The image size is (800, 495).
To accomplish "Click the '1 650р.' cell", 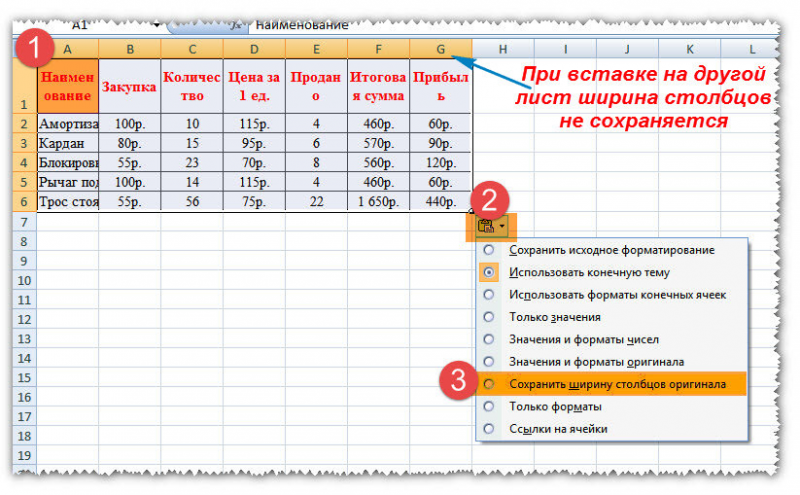I will 378,202.
